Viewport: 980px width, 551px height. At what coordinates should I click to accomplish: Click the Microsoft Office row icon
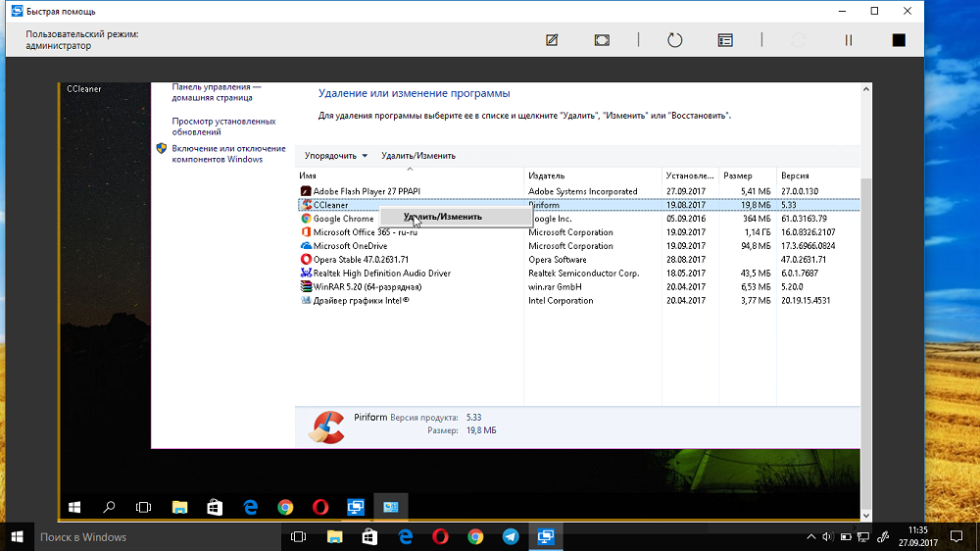coord(306,232)
